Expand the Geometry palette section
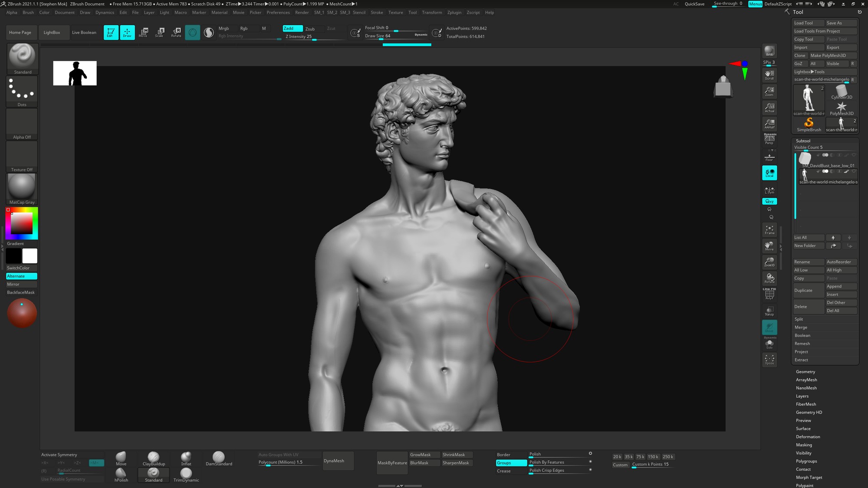868x488 pixels. [806, 372]
